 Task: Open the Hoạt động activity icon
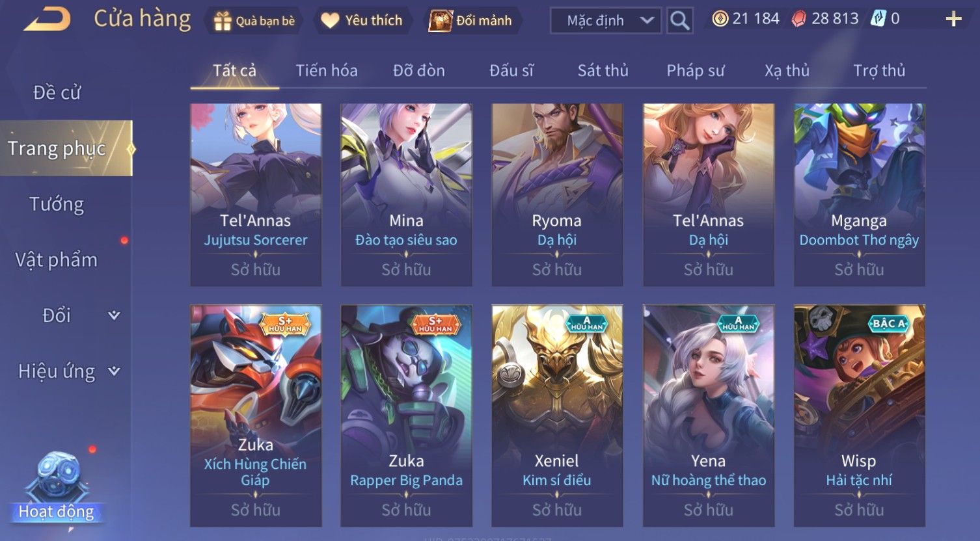(x=57, y=489)
